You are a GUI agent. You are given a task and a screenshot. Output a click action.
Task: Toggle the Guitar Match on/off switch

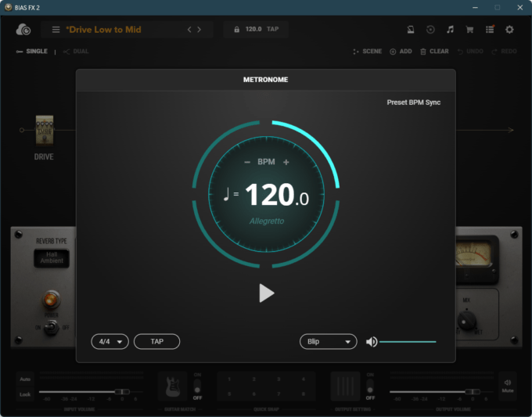pyautogui.click(x=197, y=386)
